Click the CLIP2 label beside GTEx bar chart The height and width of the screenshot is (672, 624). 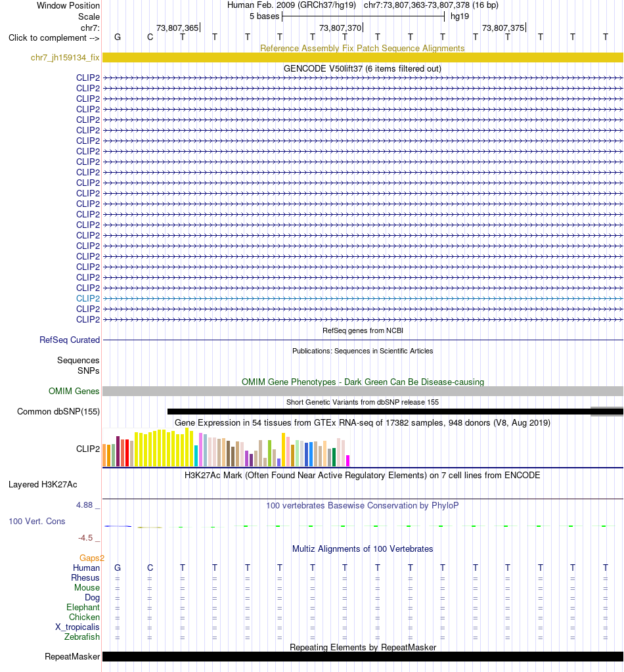88,449
